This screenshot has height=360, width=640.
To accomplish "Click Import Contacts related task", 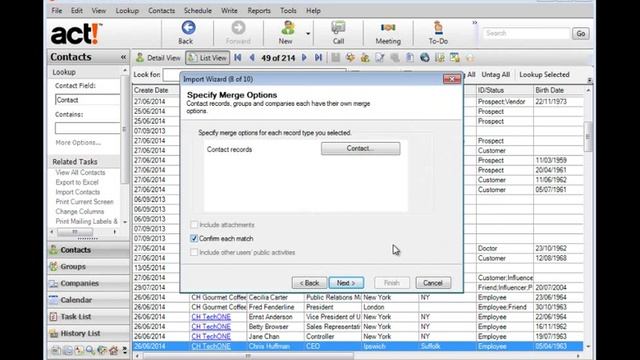I will pos(78,192).
